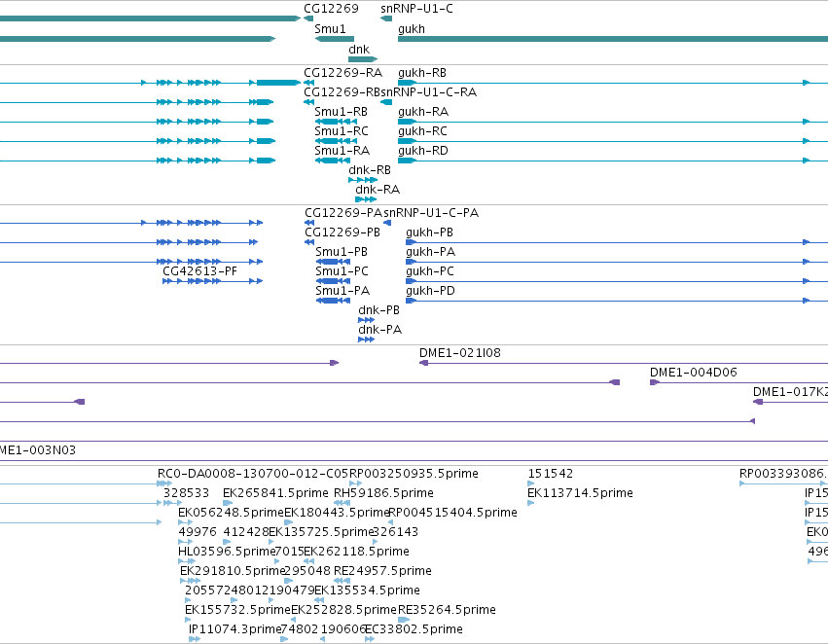Click the CG12269-PA protein label
828x644 pixels.
pos(343,213)
